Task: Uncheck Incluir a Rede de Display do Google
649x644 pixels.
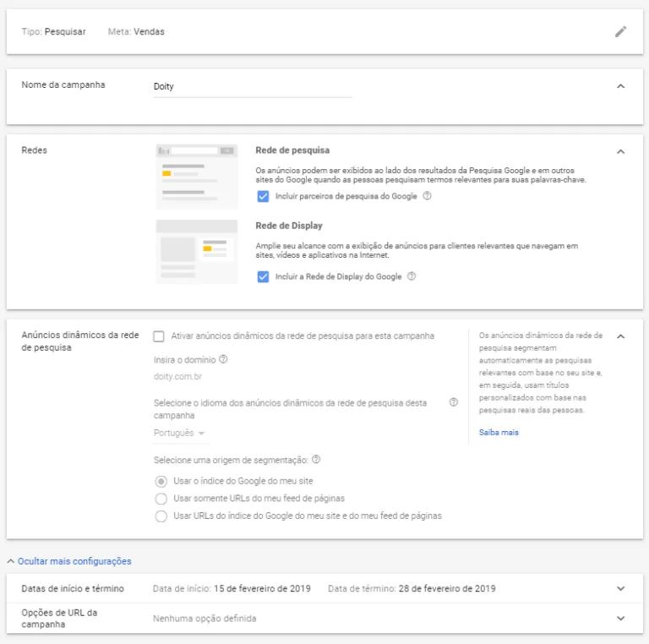Action: tap(263, 276)
